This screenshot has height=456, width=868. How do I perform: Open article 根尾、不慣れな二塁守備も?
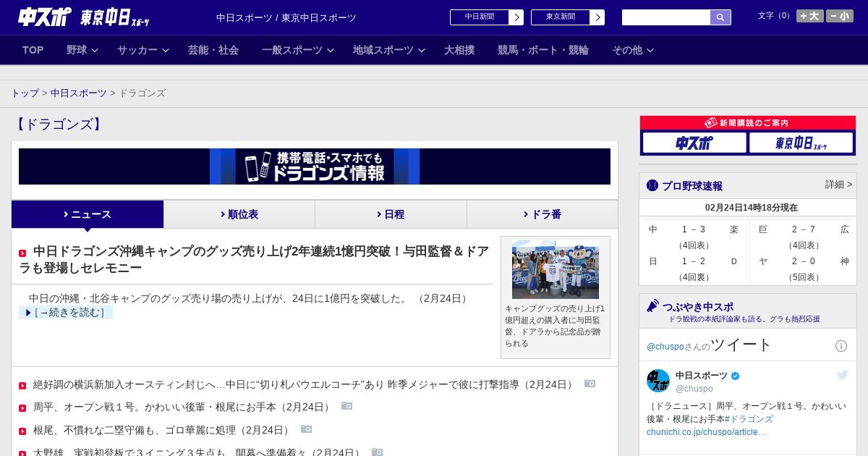coord(163,430)
